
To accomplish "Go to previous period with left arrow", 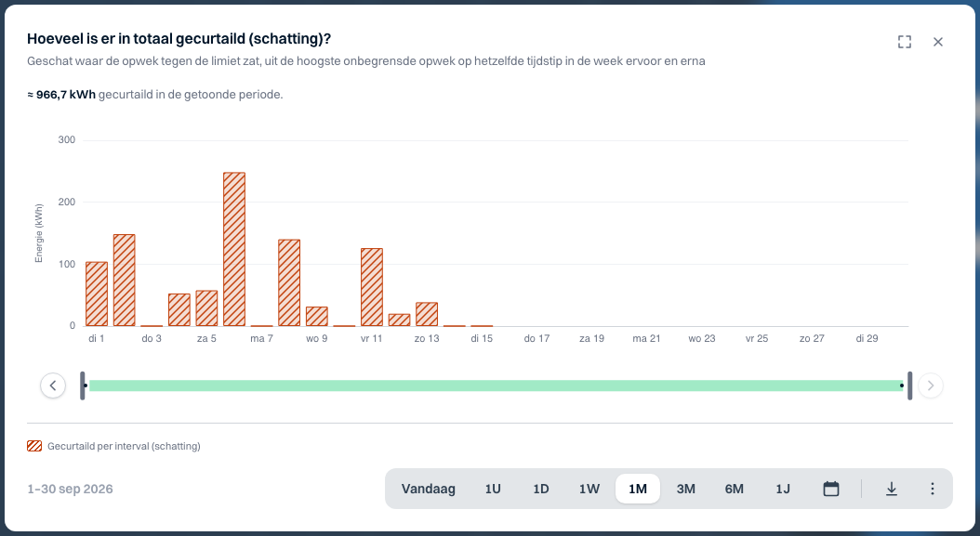I will click(53, 386).
